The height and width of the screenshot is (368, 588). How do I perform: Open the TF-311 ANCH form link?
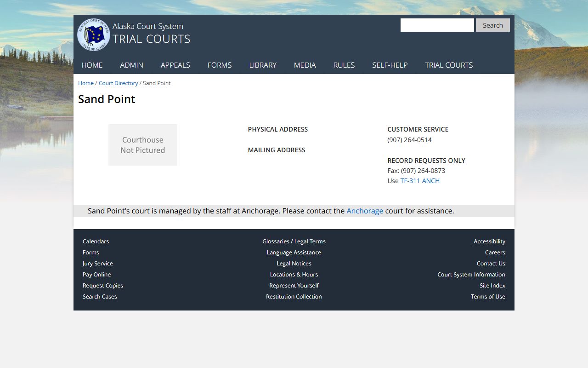(420, 181)
